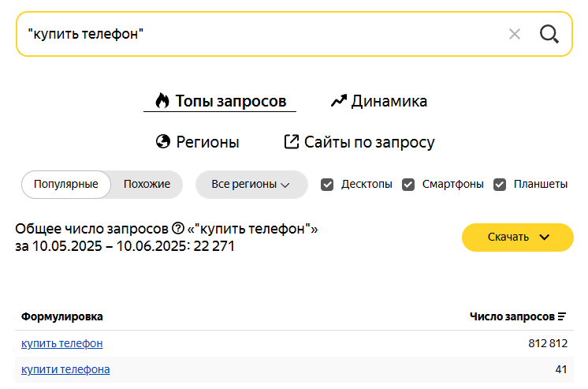The width and height of the screenshot is (588, 389).
Task: Click the magnifying glass search icon
Action: click(x=549, y=34)
